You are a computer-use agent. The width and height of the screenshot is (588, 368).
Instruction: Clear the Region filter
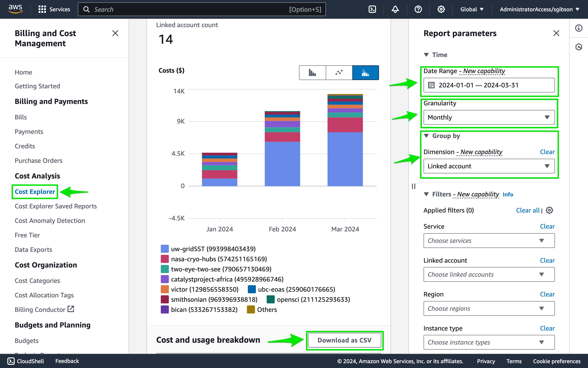pyautogui.click(x=547, y=294)
